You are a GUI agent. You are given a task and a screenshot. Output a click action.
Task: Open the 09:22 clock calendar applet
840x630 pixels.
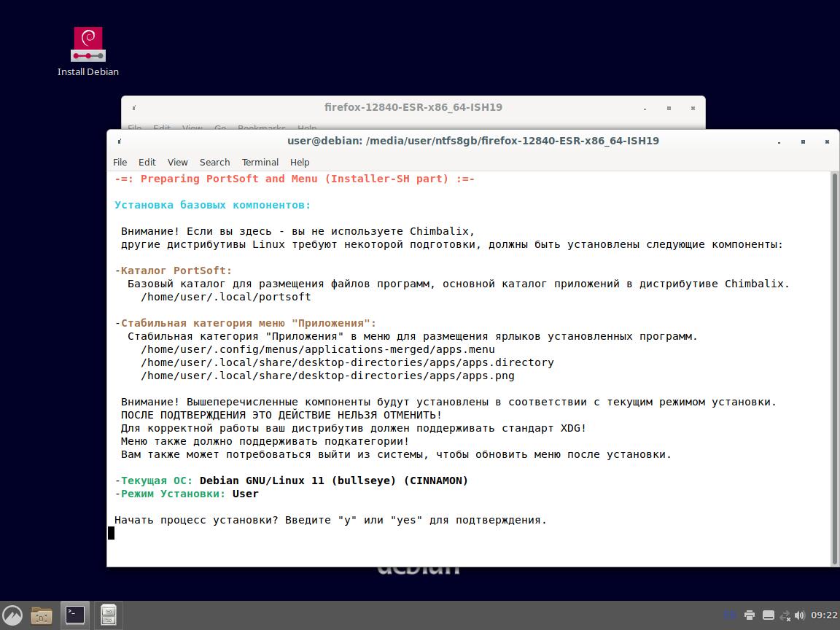pyautogui.click(x=824, y=615)
